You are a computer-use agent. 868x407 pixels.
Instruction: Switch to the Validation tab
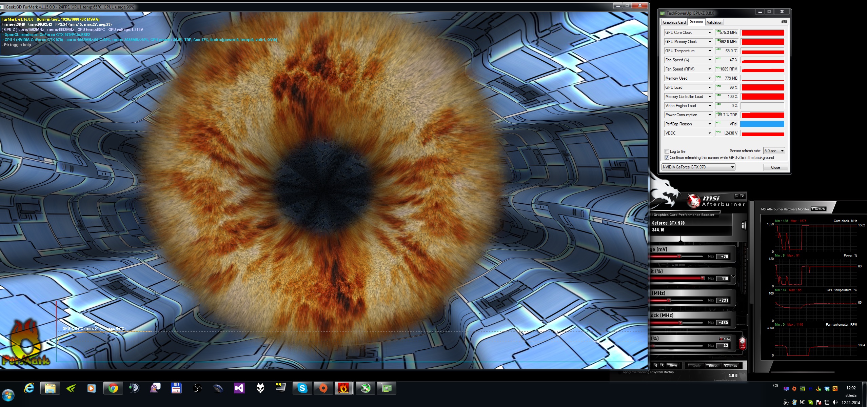point(714,22)
